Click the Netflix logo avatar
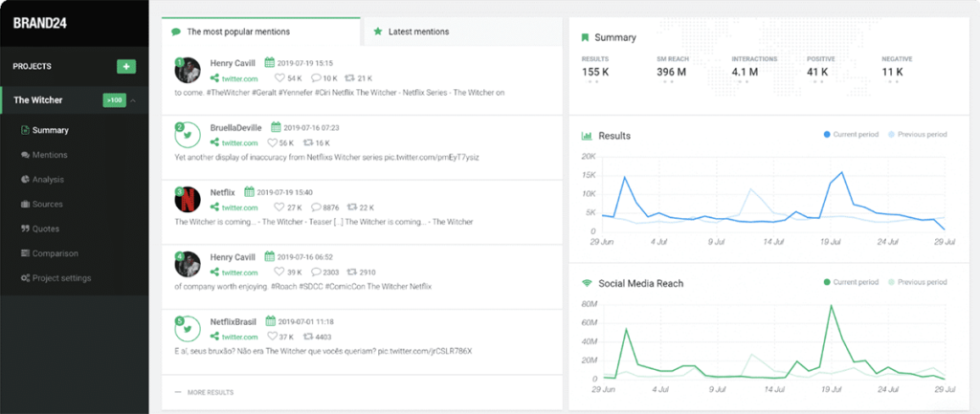This screenshot has width=980, height=414. coord(188,199)
